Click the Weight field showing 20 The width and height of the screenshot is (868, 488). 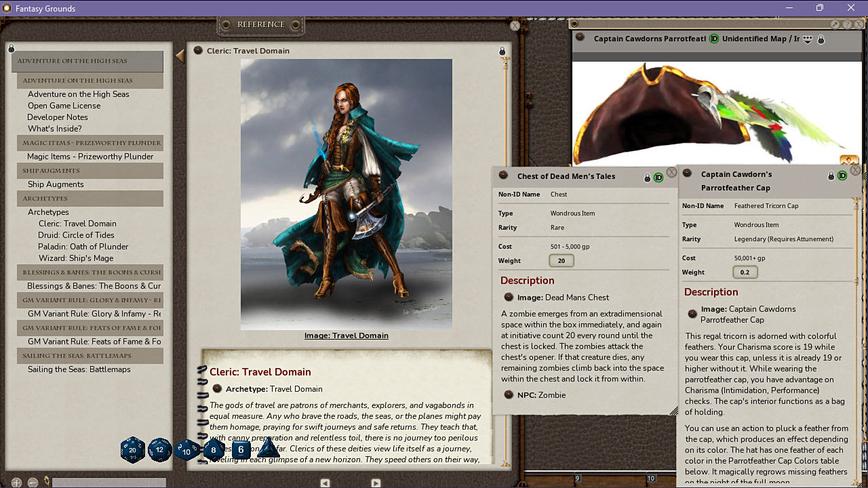pyautogui.click(x=561, y=260)
